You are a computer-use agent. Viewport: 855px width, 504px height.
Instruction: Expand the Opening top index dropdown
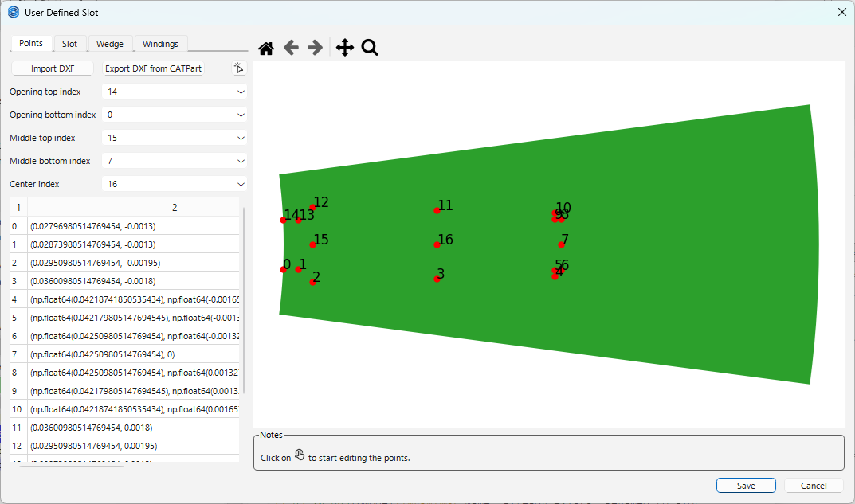click(x=175, y=92)
